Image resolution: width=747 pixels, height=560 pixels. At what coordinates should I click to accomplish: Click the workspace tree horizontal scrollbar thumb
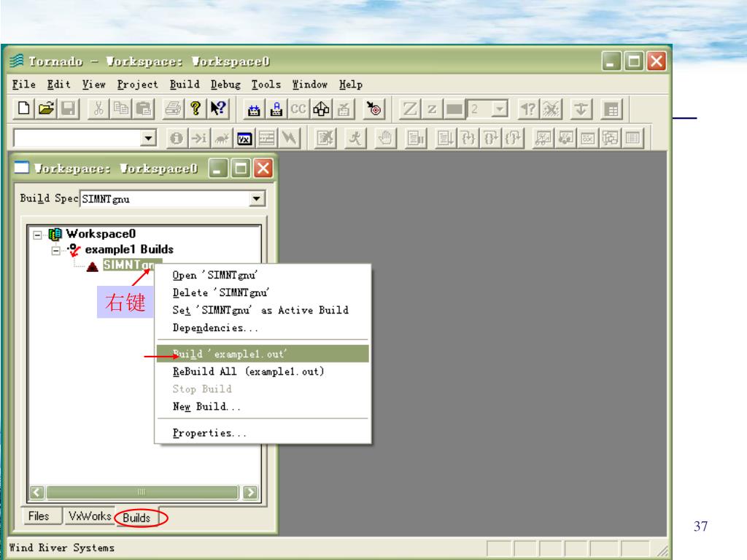pos(142,492)
